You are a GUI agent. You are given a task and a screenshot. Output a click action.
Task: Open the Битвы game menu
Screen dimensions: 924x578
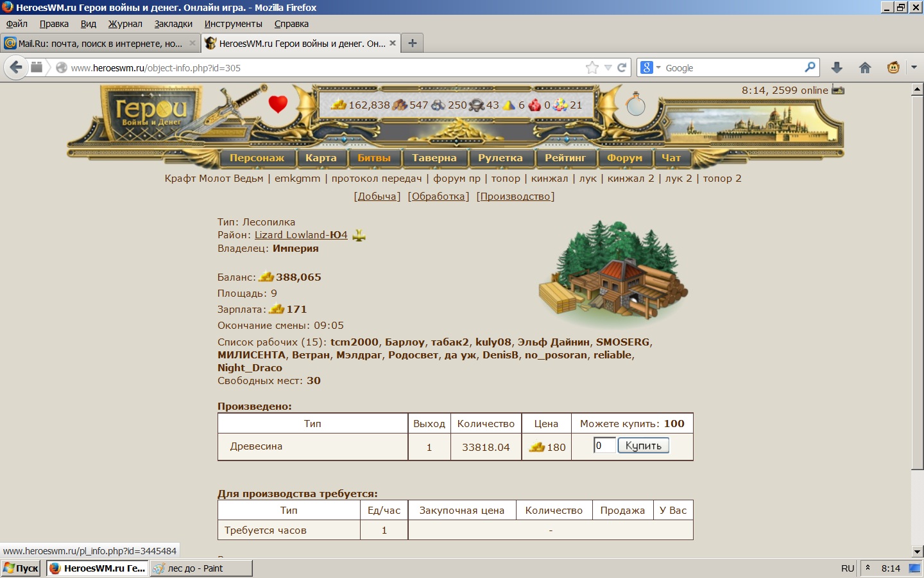point(374,158)
